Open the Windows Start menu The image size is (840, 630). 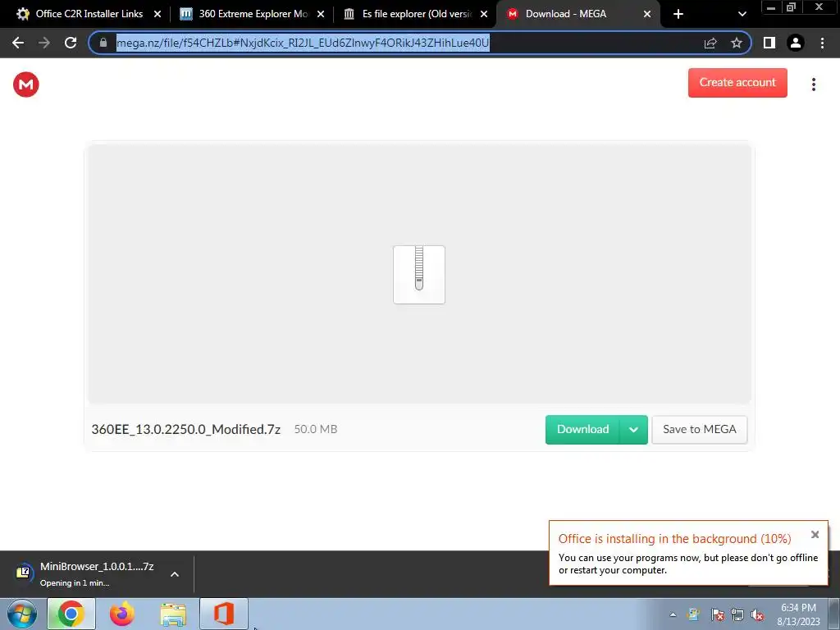click(x=22, y=614)
